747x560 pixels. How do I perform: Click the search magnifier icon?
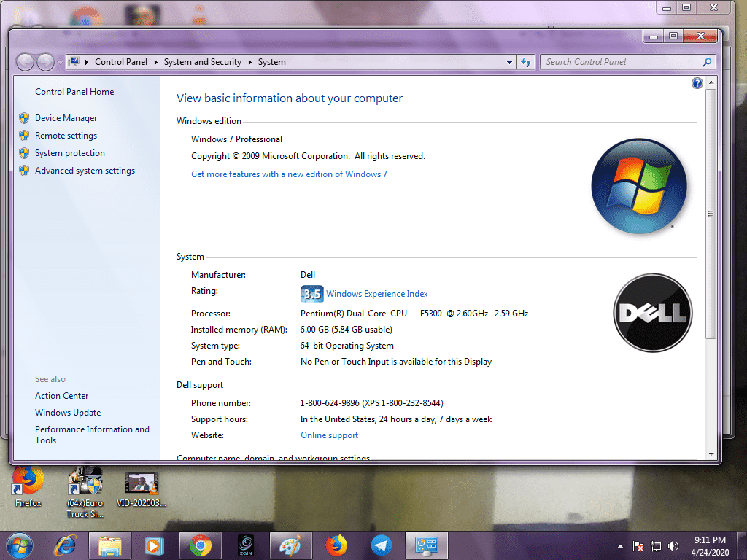point(707,62)
